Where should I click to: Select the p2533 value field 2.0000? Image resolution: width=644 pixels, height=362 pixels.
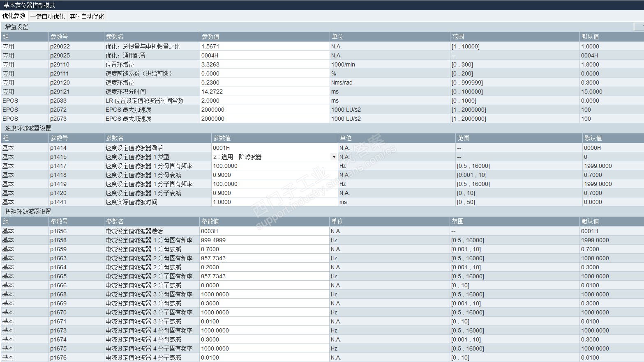(265, 101)
